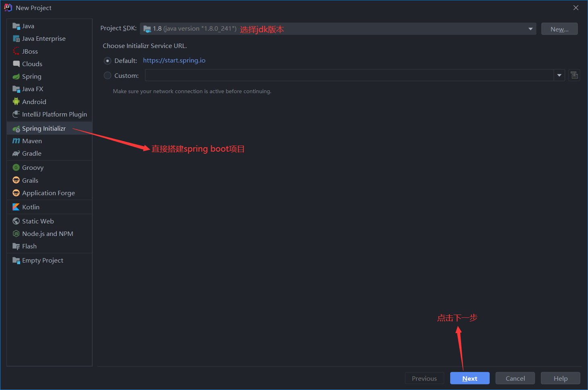Expand the Custom URL history dropdown
The image size is (588, 390).
click(x=559, y=75)
